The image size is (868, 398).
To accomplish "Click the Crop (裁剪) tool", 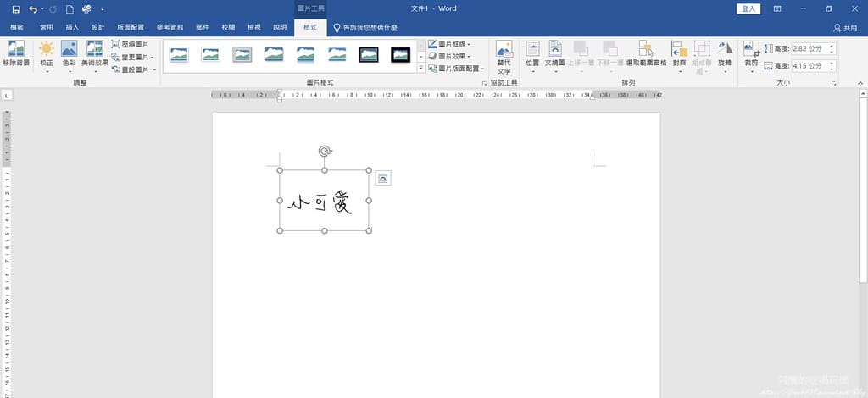I will (x=751, y=57).
